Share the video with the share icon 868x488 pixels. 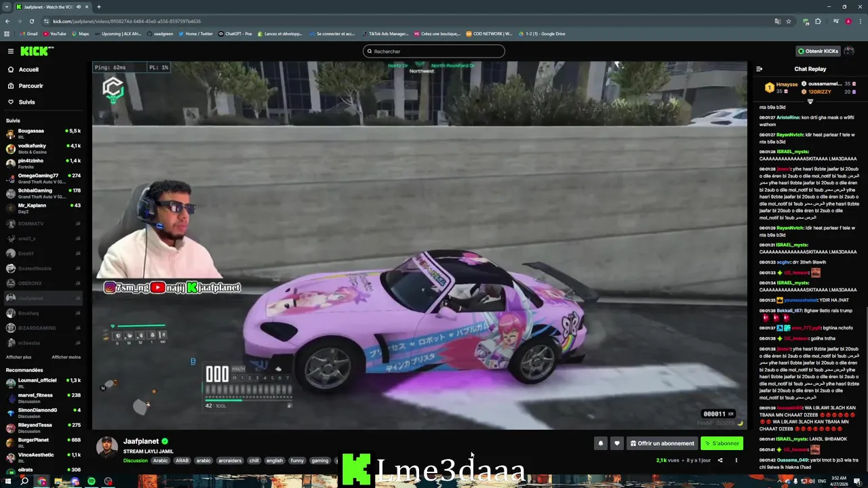coord(720,460)
